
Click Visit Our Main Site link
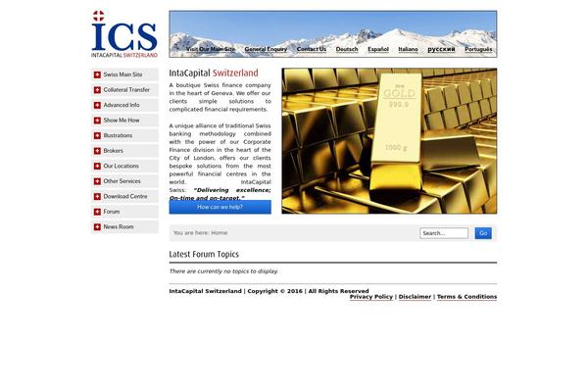pos(211,49)
